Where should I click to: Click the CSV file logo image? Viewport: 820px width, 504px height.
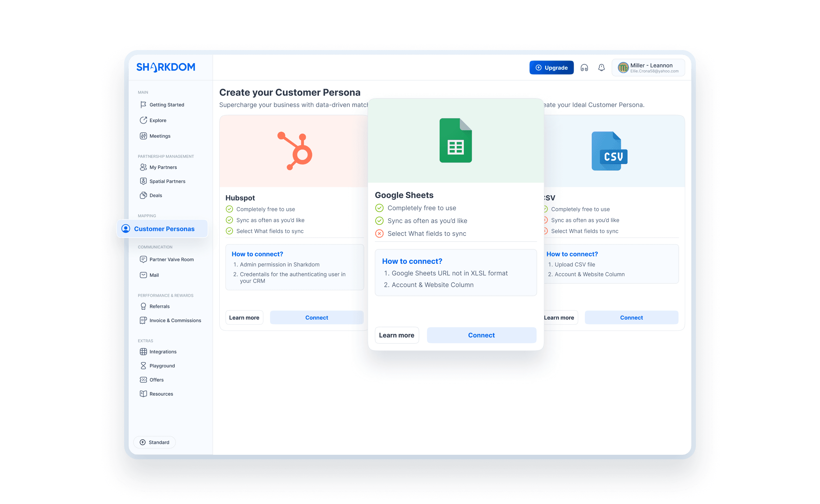coord(609,151)
